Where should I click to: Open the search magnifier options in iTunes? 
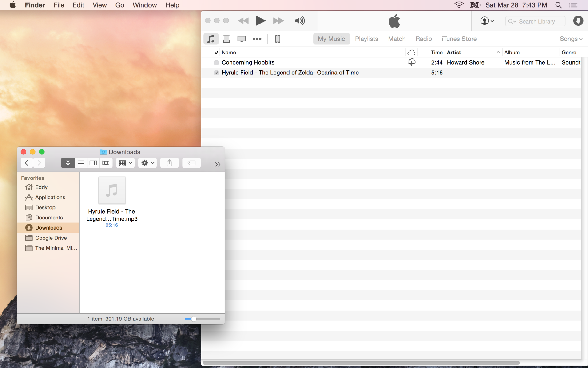512,21
